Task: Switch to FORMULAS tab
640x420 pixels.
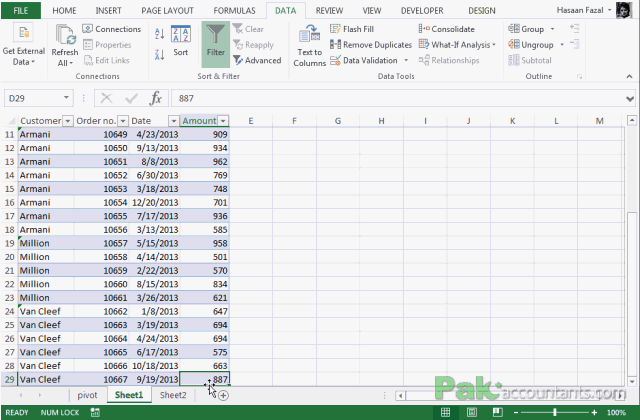Action: point(234,11)
